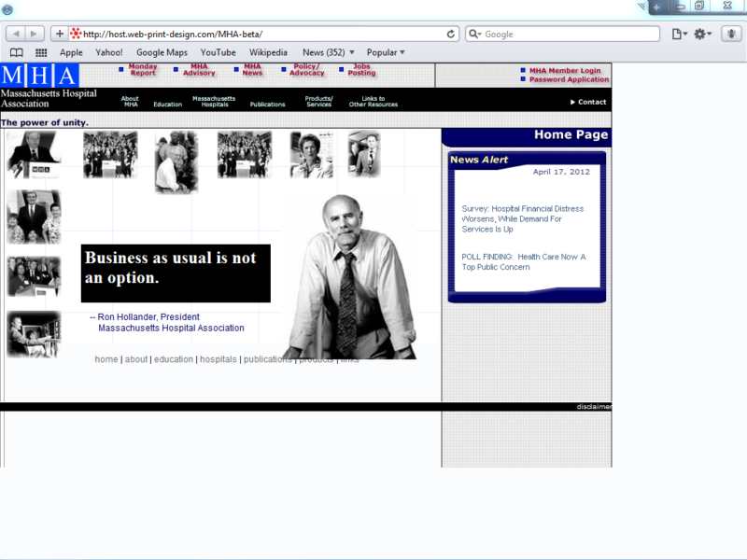This screenshot has width=747, height=560.
Task: Open the Google Maps bookmark
Action: coord(162,52)
